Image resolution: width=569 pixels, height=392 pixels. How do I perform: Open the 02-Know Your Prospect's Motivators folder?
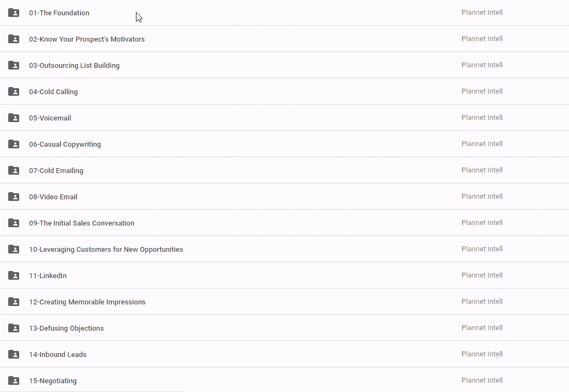87,39
